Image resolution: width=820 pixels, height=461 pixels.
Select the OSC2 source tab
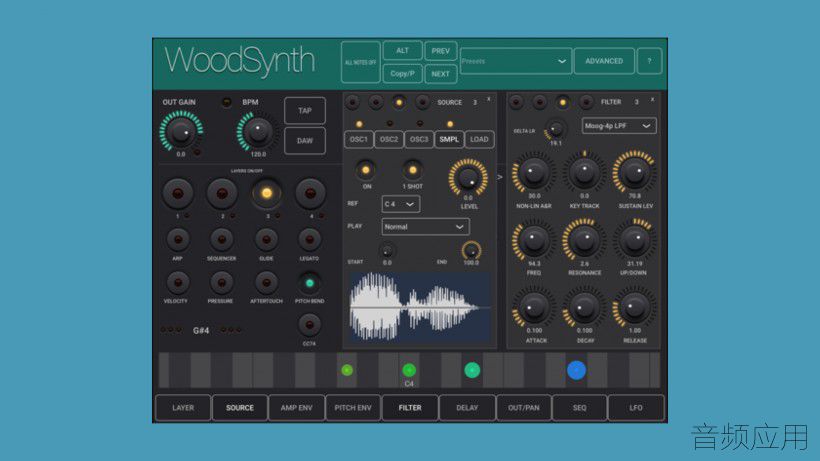coord(389,140)
